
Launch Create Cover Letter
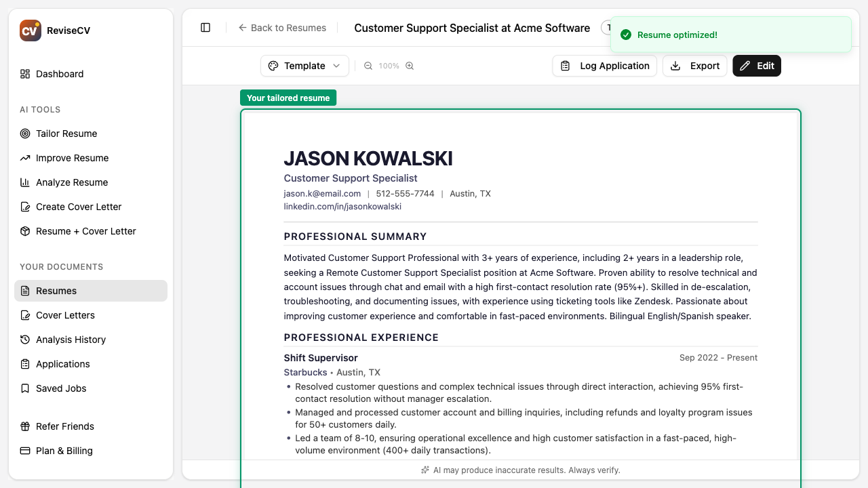pos(79,207)
